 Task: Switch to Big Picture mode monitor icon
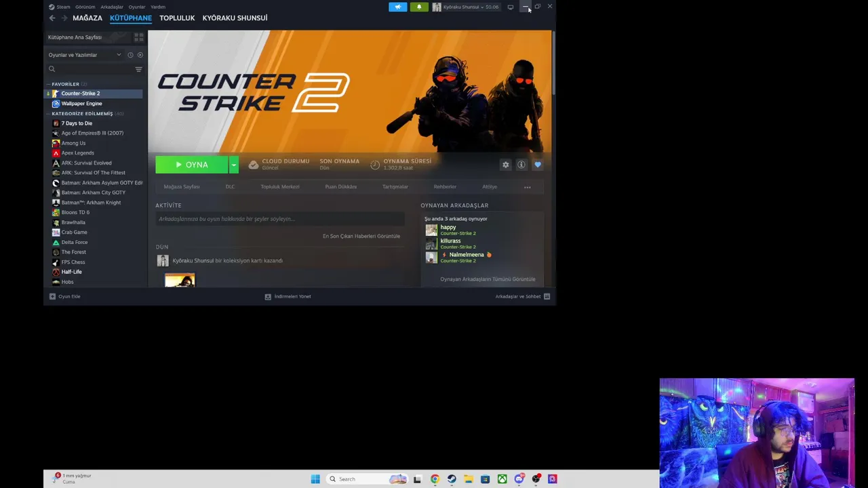click(511, 7)
